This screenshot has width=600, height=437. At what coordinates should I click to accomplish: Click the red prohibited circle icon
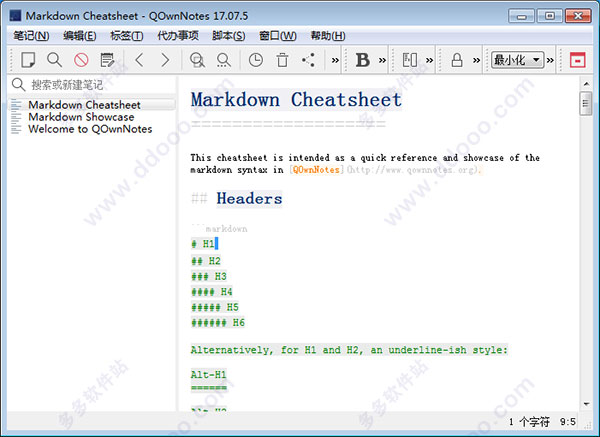81,60
